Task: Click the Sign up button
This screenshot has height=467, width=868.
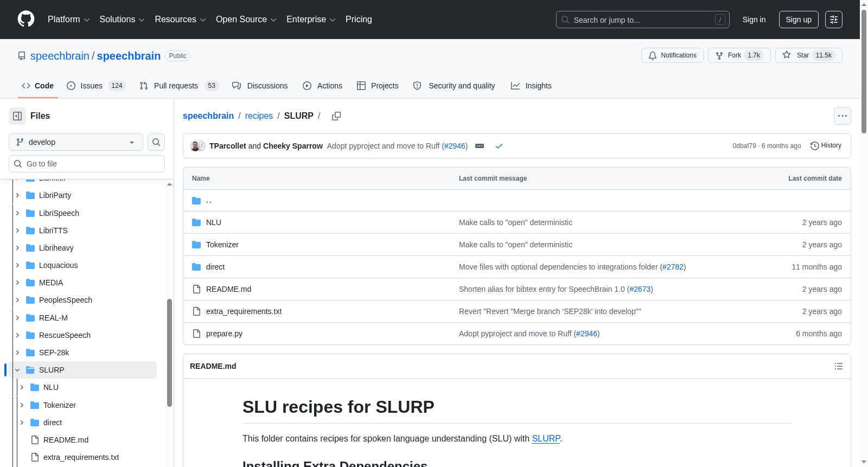Action: [x=799, y=20]
